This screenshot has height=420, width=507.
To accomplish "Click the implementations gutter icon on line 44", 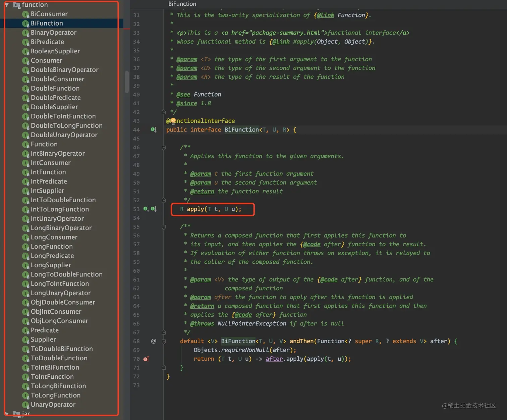I will click(x=153, y=129).
